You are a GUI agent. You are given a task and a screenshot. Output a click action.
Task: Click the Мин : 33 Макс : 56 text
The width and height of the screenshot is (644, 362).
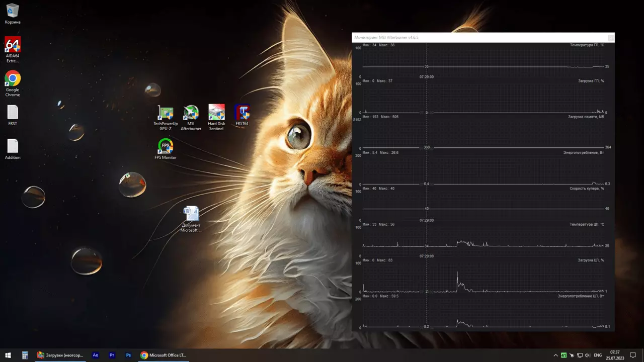[378, 224]
